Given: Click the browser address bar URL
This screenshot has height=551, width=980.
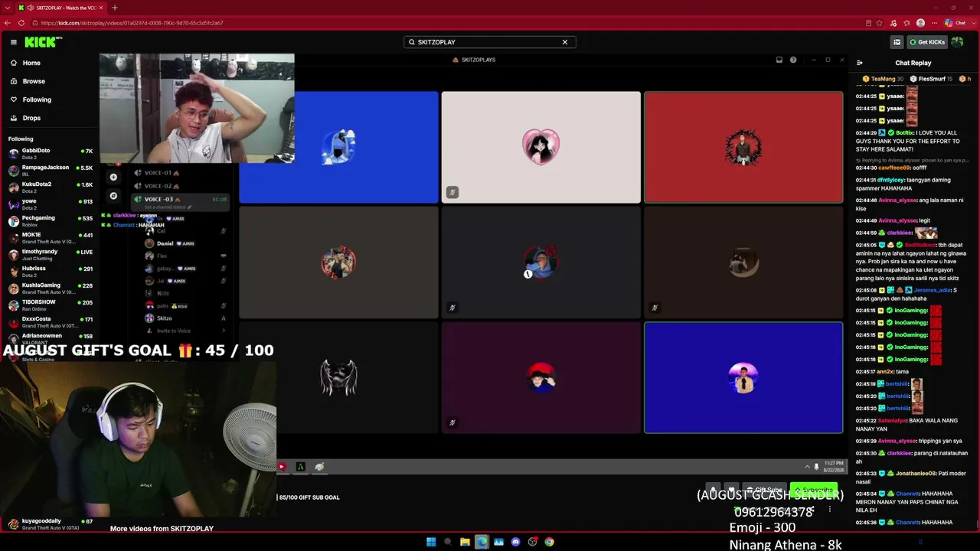Looking at the screenshot, I should tap(132, 23).
